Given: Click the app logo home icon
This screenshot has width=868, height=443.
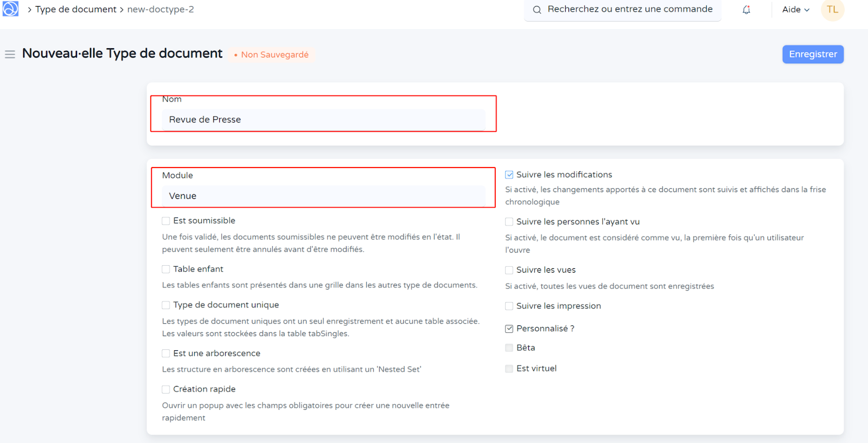Looking at the screenshot, I should (10, 9).
